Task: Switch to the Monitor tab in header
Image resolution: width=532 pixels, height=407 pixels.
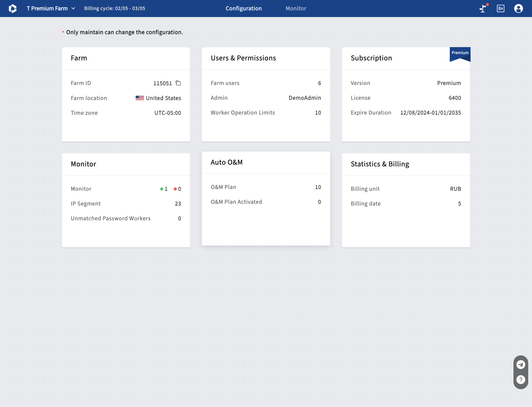Action: point(296,9)
